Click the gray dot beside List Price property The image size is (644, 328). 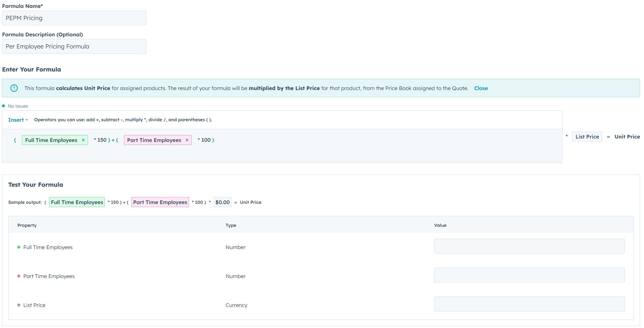[19, 305]
